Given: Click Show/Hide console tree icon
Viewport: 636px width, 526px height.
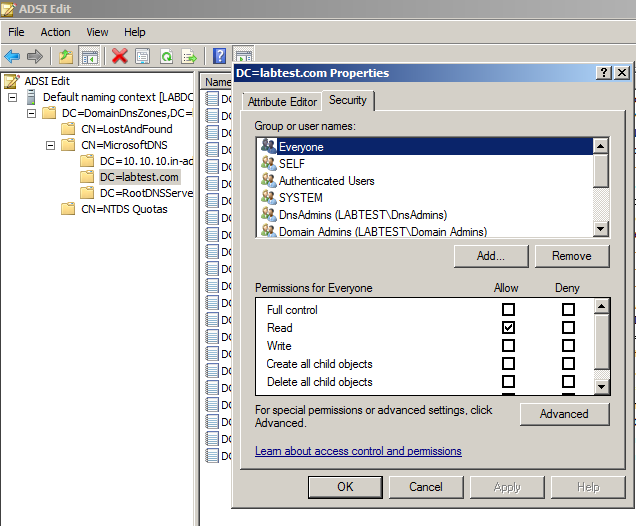Looking at the screenshot, I should 89,56.
